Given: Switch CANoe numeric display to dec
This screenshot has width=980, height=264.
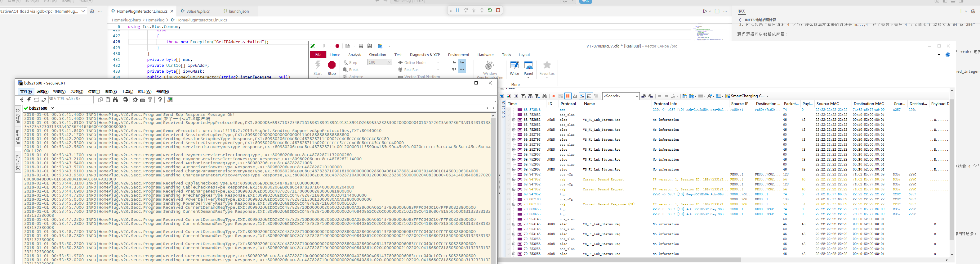Looking at the screenshot, I should [x=454, y=62].
